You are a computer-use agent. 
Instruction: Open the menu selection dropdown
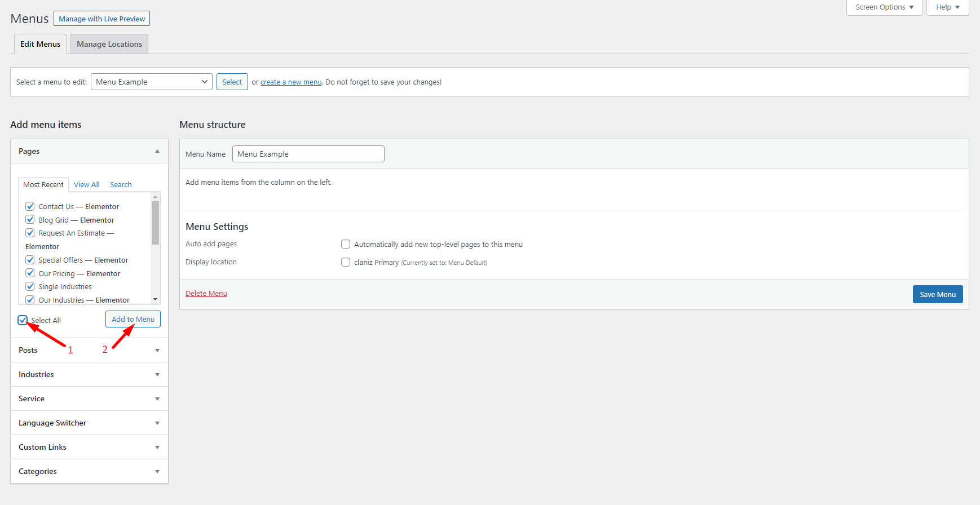point(151,82)
